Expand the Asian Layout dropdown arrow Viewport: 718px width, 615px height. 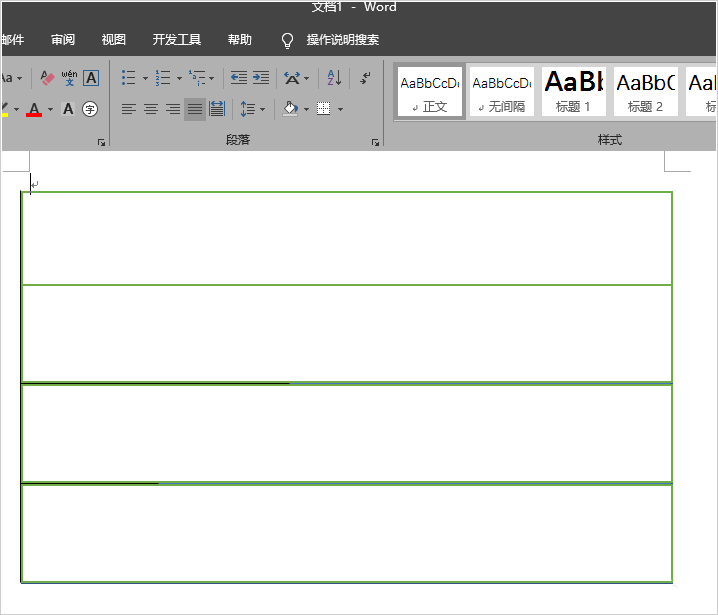[306, 78]
